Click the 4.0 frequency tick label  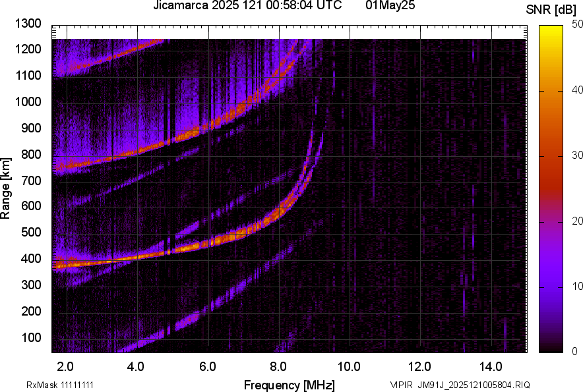136,367
